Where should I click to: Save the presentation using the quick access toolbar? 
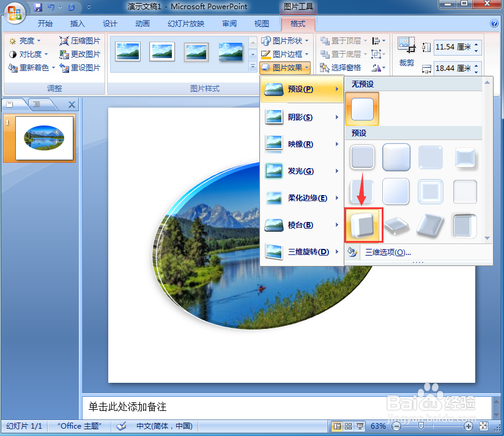38,7
